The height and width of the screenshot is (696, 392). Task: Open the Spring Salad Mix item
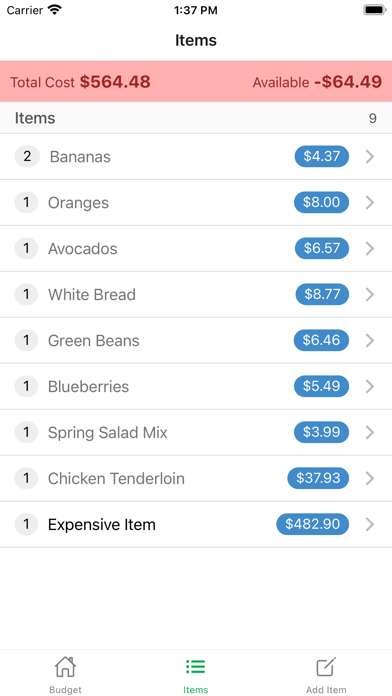click(x=196, y=432)
